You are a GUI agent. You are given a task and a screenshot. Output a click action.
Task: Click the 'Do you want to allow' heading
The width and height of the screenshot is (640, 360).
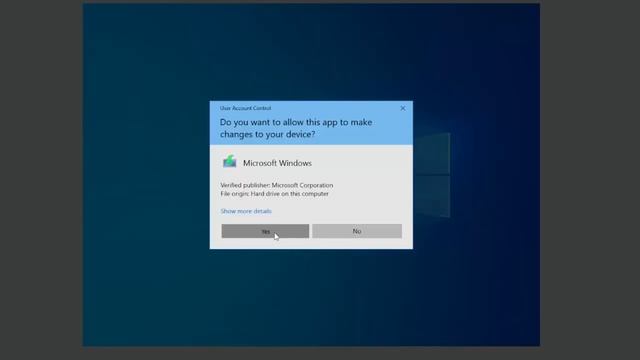[x=296, y=128]
